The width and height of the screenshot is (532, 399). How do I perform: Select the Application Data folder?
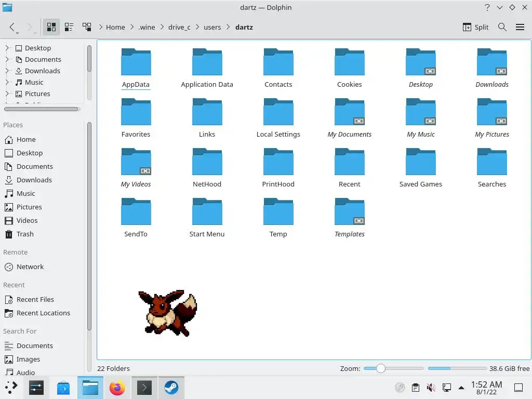tap(207, 68)
